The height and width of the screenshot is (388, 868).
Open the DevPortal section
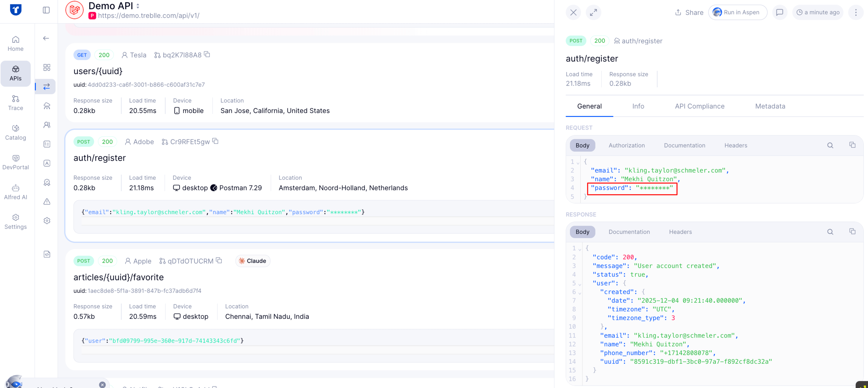click(x=16, y=162)
